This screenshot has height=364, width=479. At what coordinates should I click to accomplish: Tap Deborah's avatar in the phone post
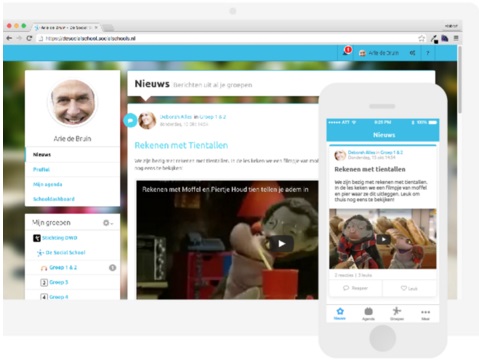[x=340, y=155]
